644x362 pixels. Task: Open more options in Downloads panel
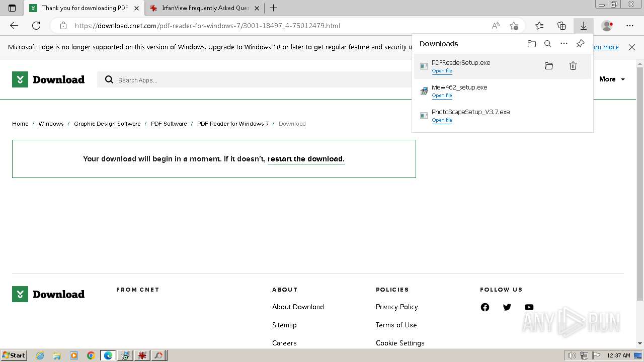[x=564, y=44]
